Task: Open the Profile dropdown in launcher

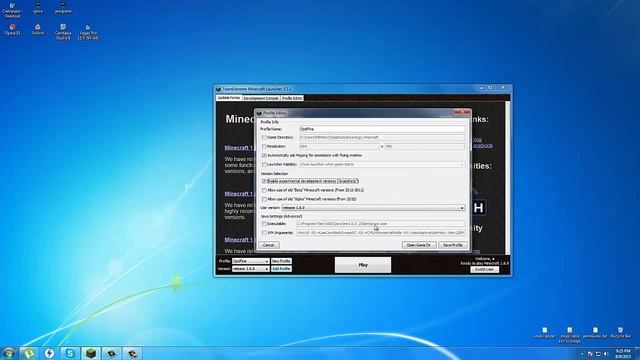Action: [251, 261]
